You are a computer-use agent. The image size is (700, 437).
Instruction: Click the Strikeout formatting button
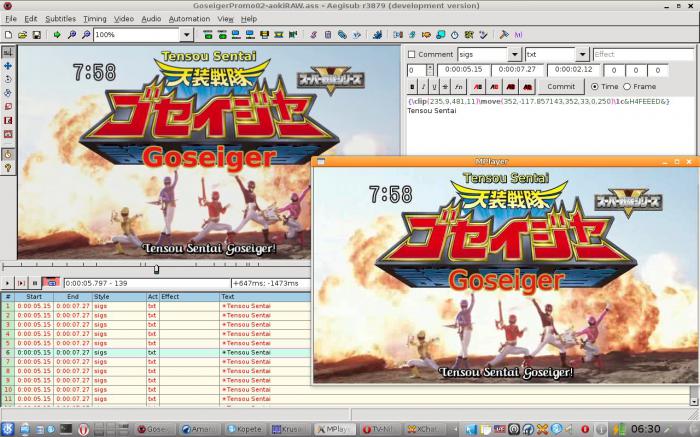point(445,87)
